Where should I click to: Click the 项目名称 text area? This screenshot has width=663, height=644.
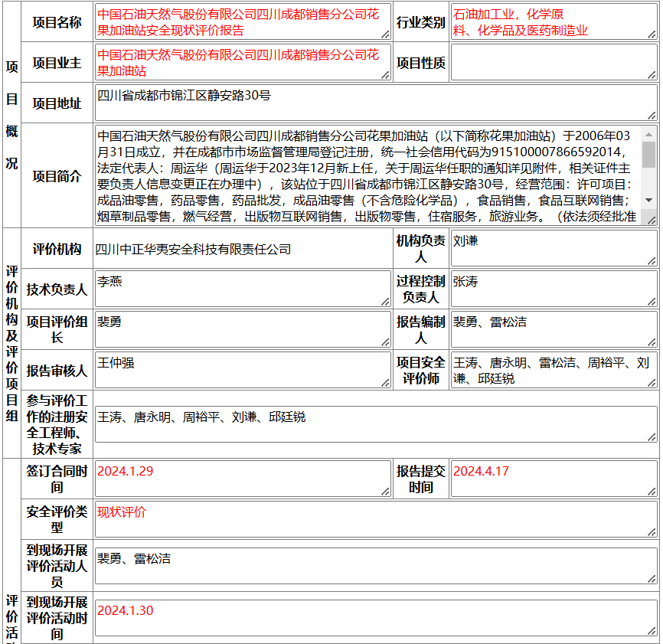coord(243,22)
